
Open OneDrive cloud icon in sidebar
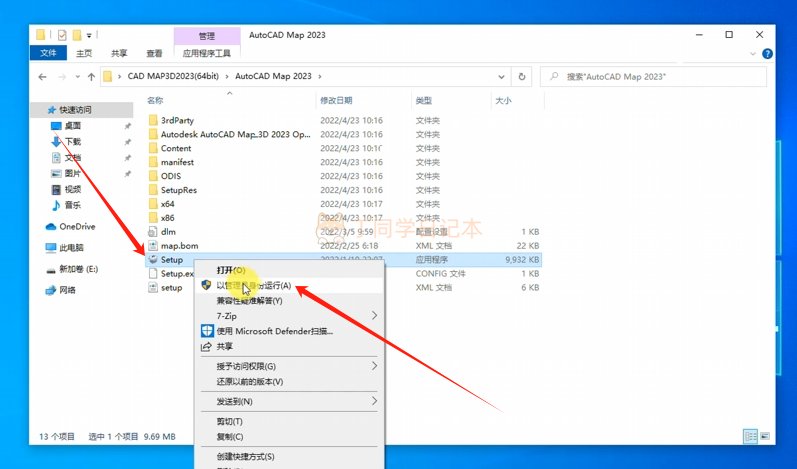(x=51, y=227)
